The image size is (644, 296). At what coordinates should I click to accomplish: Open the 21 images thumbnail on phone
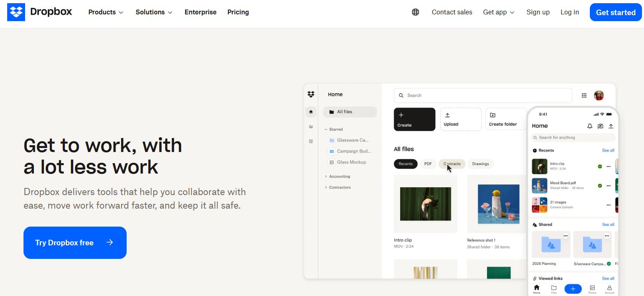tap(540, 205)
